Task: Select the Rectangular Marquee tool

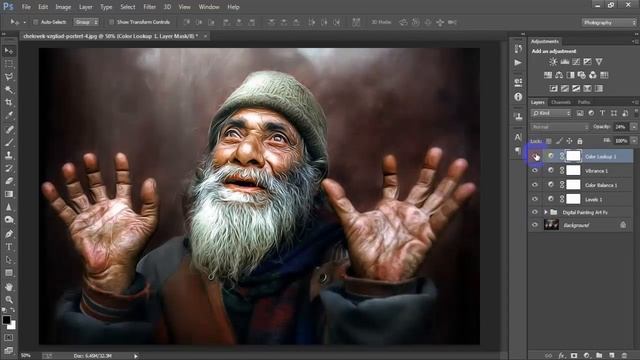Action: 9,64
